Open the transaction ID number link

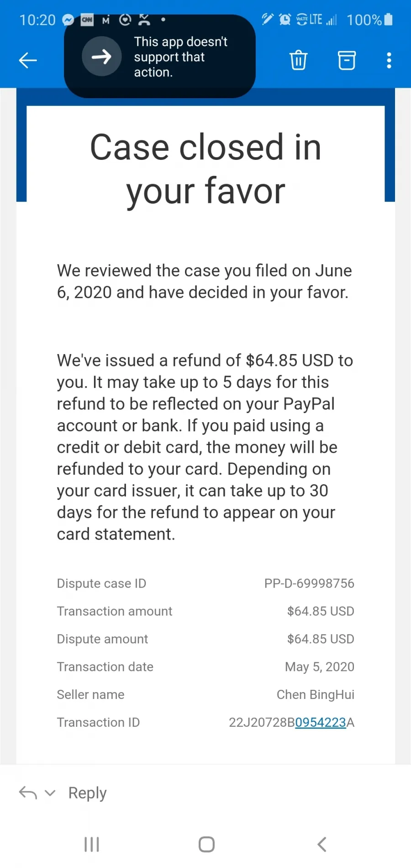(321, 722)
